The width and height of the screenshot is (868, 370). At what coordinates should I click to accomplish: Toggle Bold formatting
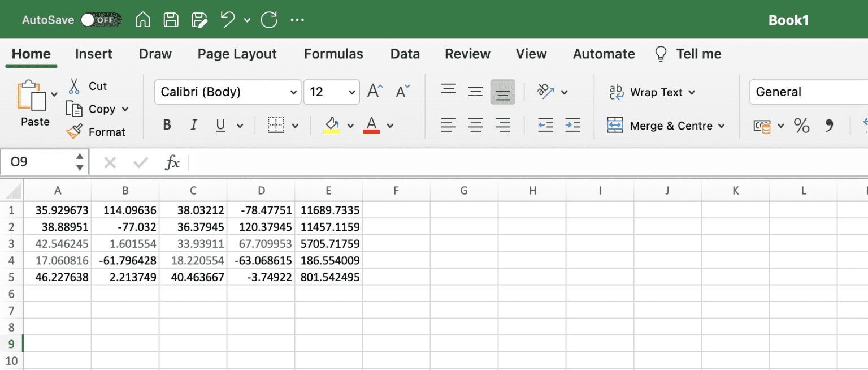pyautogui.click(x=167, y=125)
